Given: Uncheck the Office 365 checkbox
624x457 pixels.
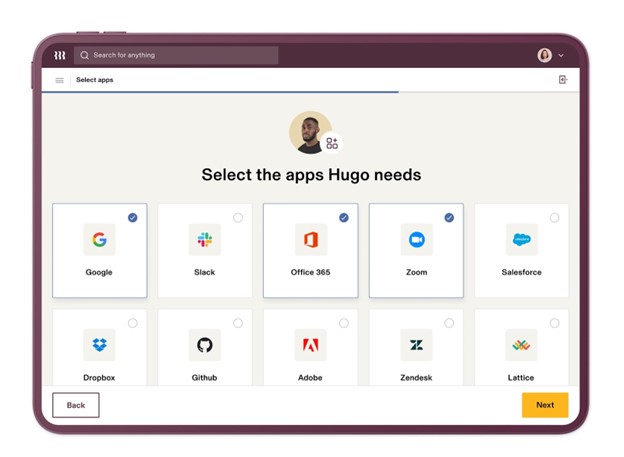Looking at the screenshot, I should (x=344, y=218).
